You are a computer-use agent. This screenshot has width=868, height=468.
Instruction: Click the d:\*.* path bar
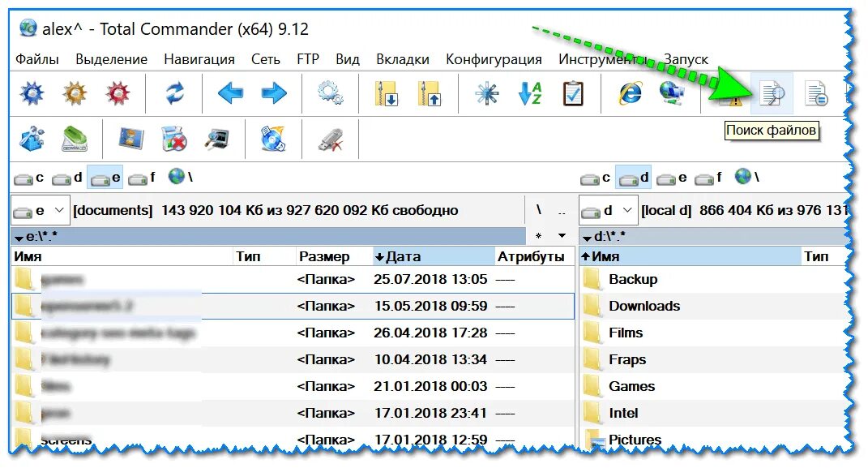715,237
